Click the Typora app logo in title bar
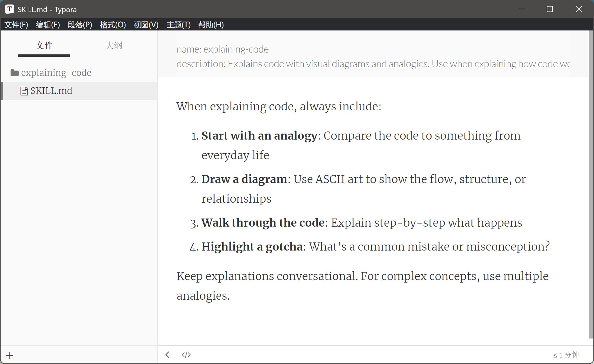This screenshot has width=594, height=364. (9, 9)
